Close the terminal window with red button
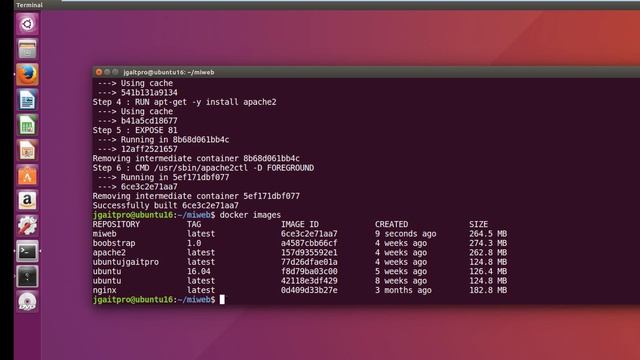The image size is (640, 360). [x=99, y=72]
